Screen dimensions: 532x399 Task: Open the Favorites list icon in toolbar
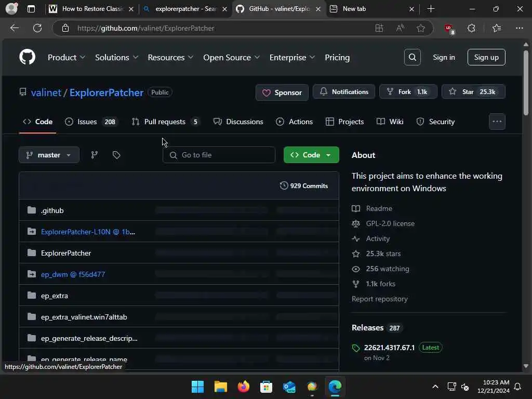point(496,28)
